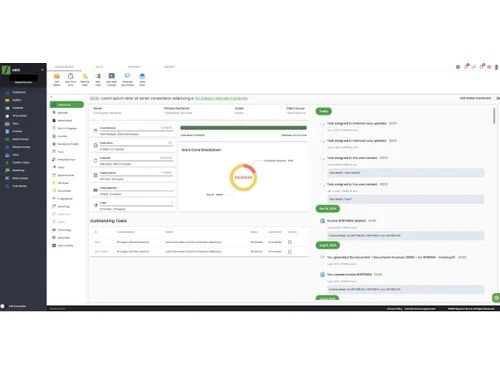
Task: Click the green Oct 26 date pill
Action: pyautogui.click(x=328, y=209)
